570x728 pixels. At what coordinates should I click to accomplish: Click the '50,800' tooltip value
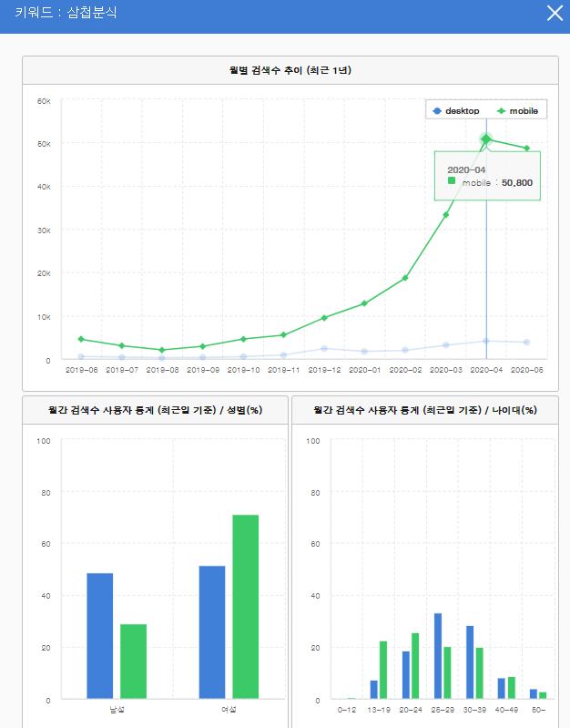(x=517, y=183)
